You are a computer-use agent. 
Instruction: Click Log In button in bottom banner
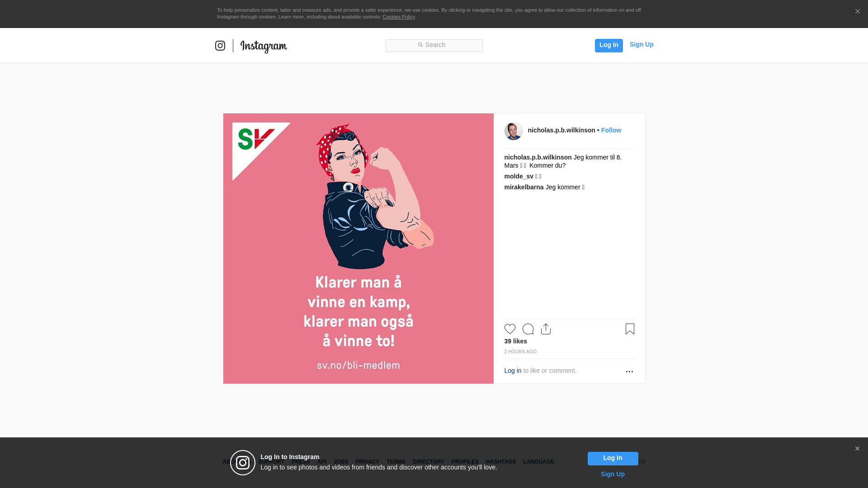613,459
